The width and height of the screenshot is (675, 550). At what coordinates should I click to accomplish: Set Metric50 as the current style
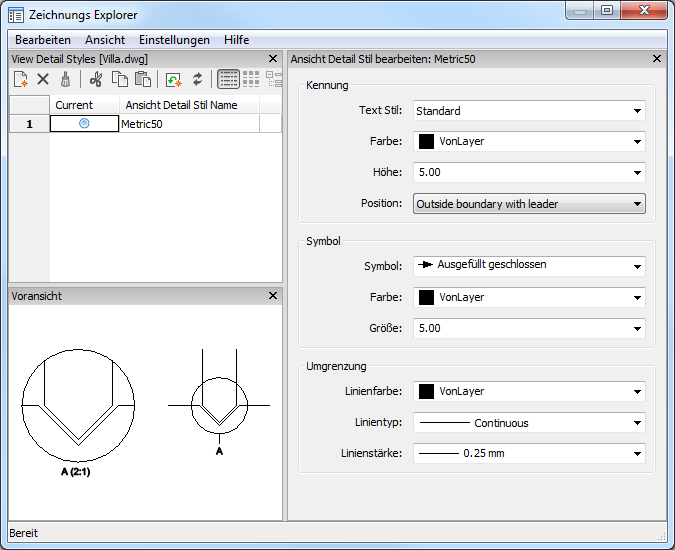coord(84,124)
